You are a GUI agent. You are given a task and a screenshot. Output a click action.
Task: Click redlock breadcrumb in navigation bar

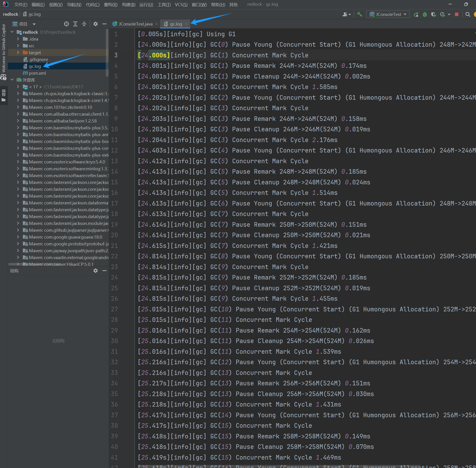click(x=10, y=14)
